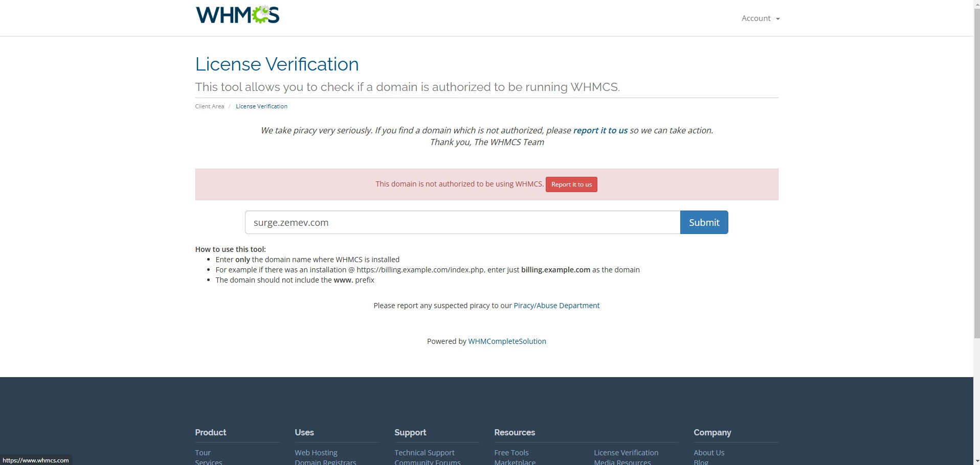The image size is (980, 465).
Task: Click the 'Product' footer heading
Action: click(x=211, y=432)
